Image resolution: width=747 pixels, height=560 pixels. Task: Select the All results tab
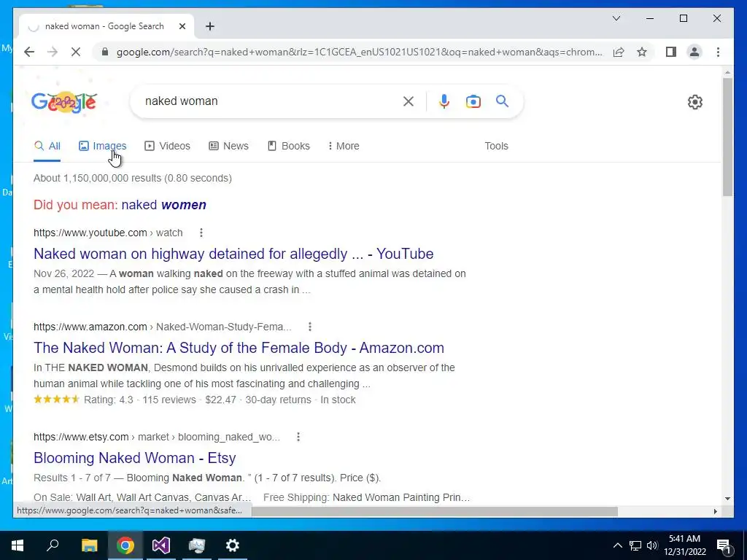coord(47,146)
